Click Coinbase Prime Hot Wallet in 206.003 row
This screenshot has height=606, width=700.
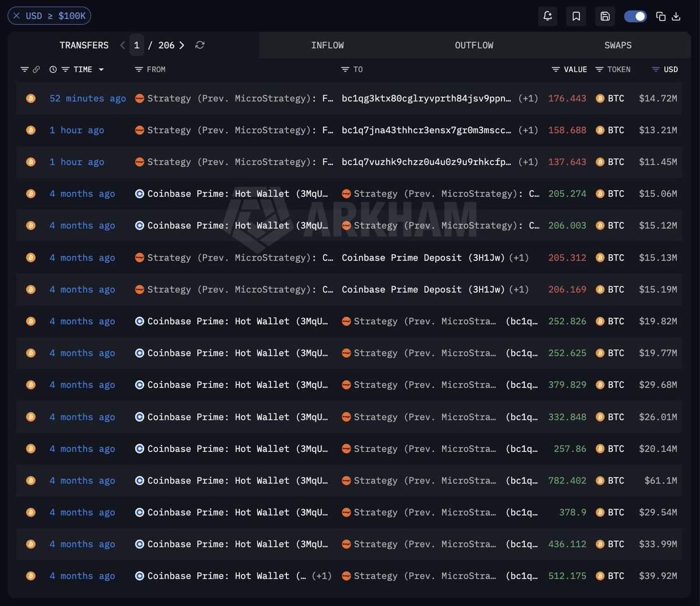pos(237,225)
